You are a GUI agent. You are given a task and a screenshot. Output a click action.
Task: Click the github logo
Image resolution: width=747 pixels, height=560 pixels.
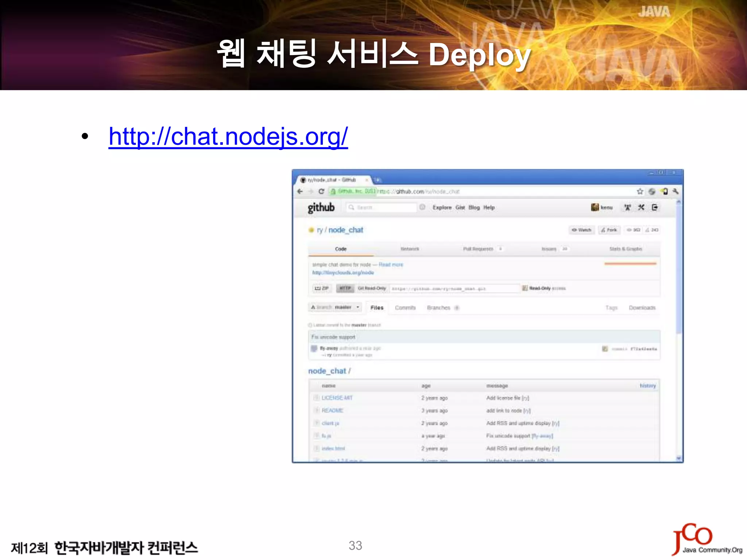(321, 207)
